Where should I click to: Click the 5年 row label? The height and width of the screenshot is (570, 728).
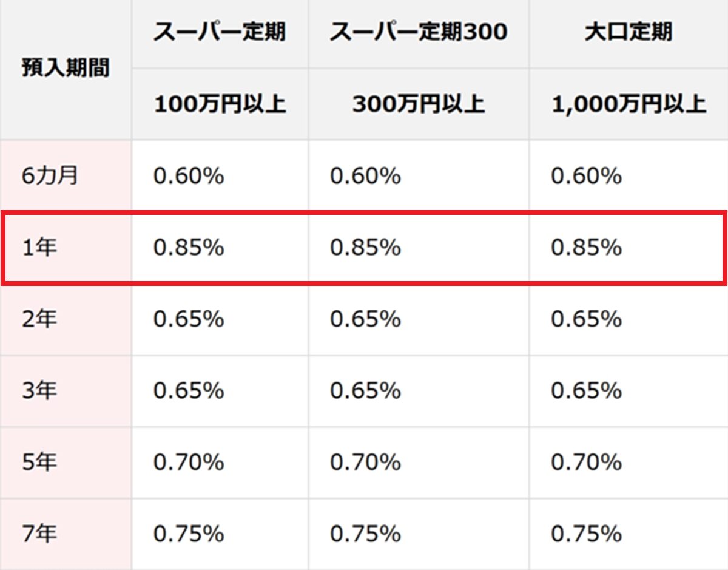pyautogui.click(x=39, y=463)
